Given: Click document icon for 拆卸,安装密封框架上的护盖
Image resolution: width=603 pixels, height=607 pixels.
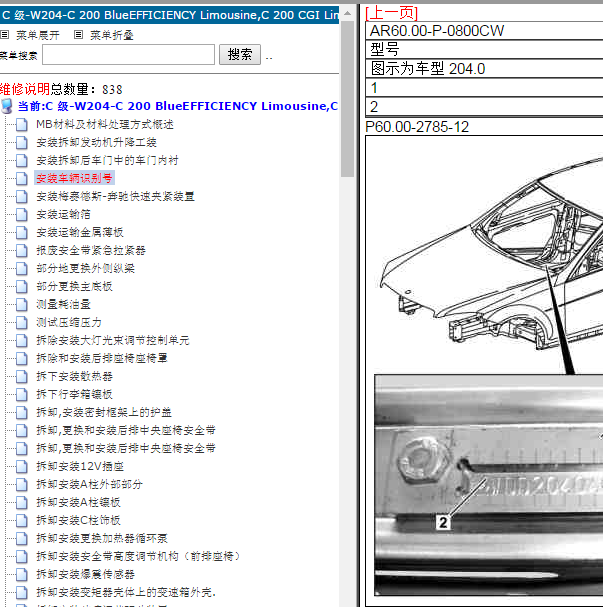Looking at the screenshot, I should pos(22,413).
